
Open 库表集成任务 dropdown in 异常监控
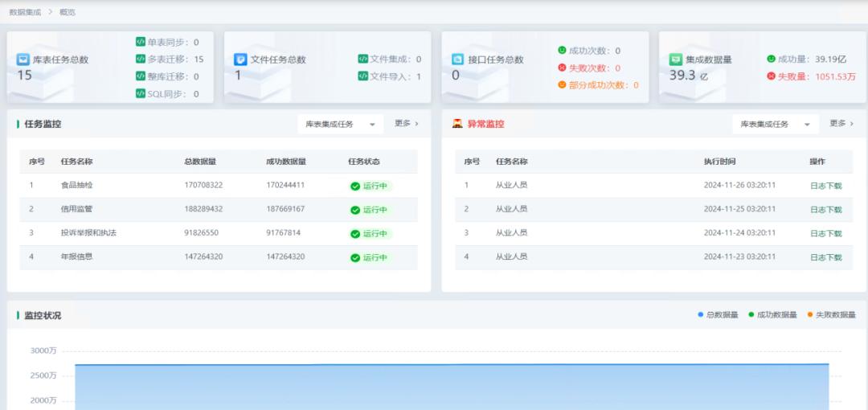pyautogui.click(x=776, y=124)
